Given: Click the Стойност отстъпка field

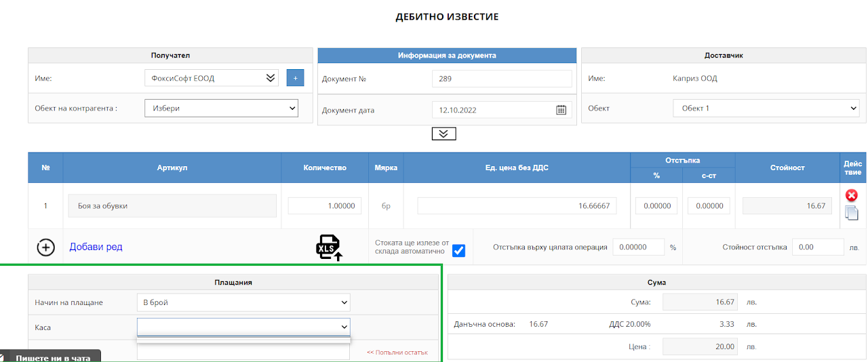Looking at the screenshot, I should click(x=818, y=247).
